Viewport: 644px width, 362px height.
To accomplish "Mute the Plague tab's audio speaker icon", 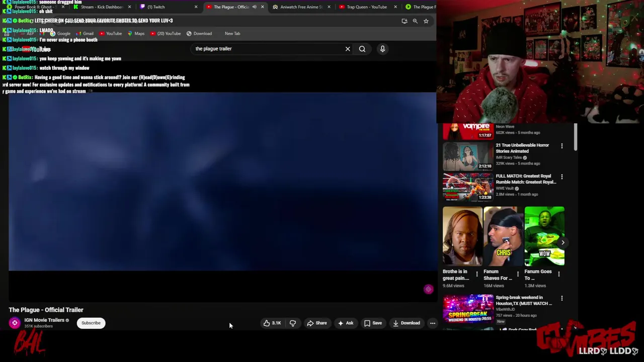I will point(254,7).
